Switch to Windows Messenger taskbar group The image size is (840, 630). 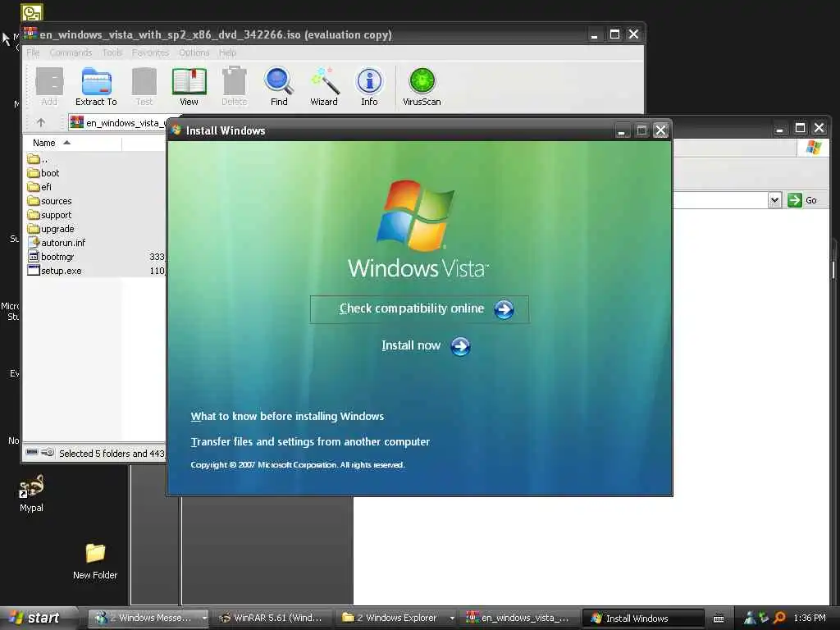point(148,619)
